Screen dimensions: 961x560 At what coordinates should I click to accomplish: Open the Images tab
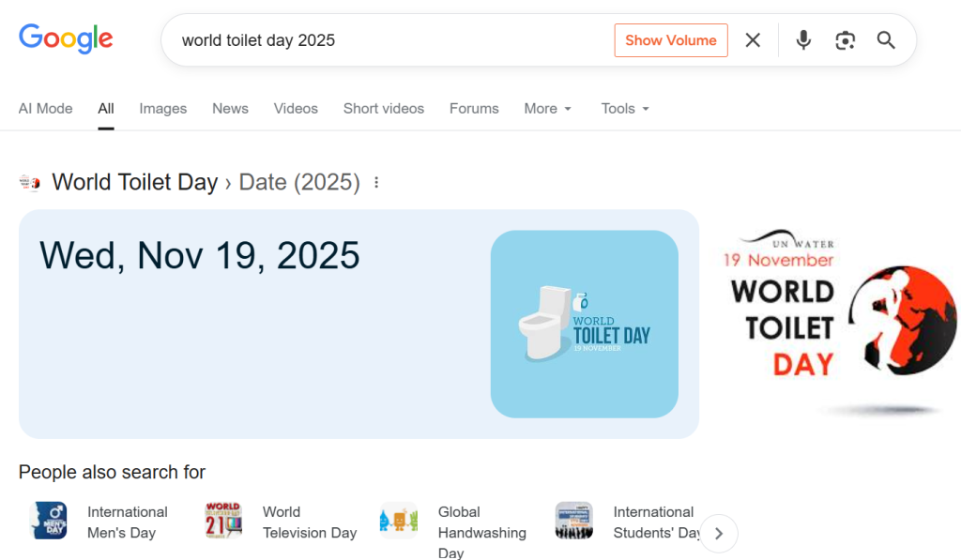coord(163,109)
